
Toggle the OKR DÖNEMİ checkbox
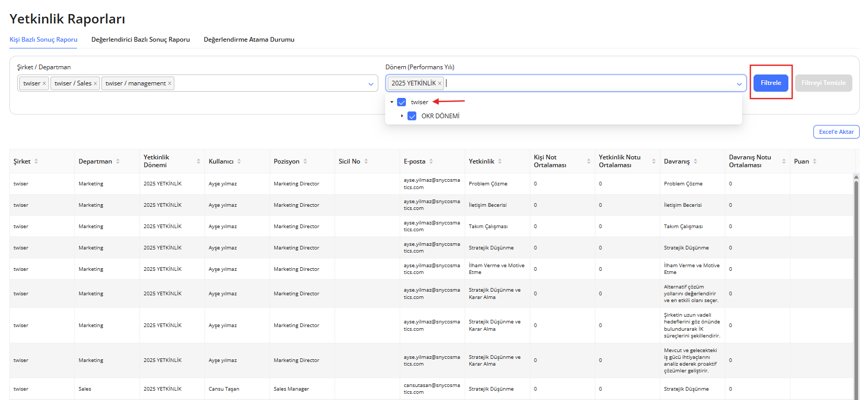coord(412,116)
